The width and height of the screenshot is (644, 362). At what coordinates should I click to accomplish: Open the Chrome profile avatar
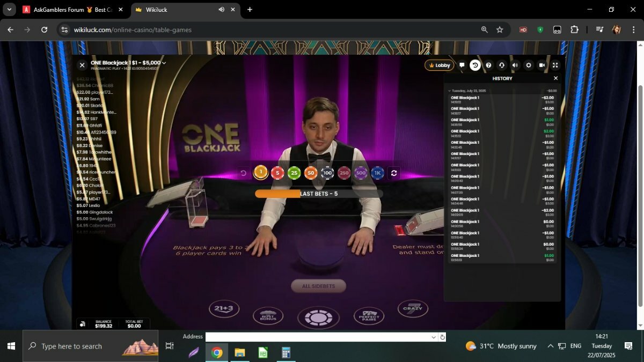click(x=617, y=30)
